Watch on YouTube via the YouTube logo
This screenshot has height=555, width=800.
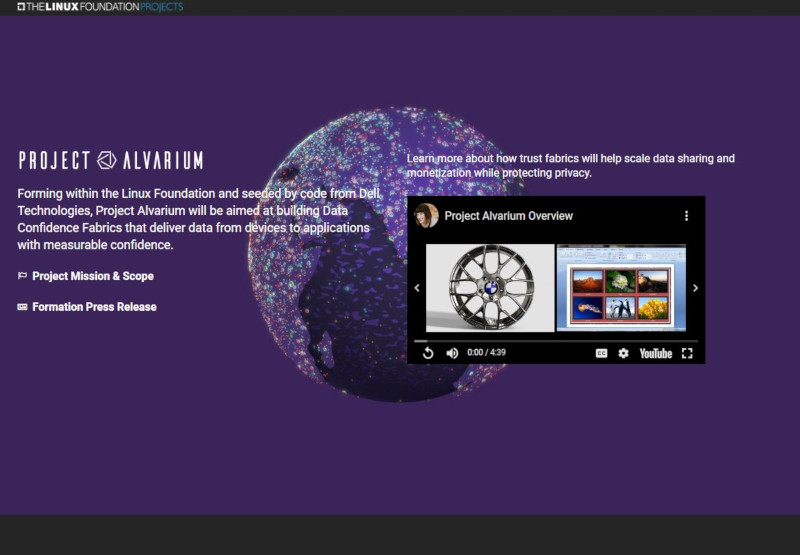coord(656,354)
